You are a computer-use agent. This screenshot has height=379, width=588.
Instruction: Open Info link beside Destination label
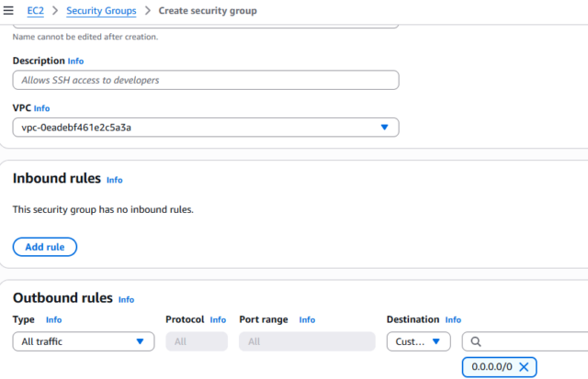[x=453, y=320]
